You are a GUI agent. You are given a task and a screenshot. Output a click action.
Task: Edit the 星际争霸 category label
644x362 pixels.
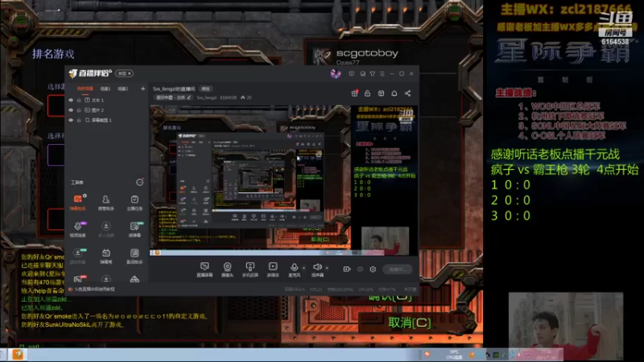pos(173,97)
